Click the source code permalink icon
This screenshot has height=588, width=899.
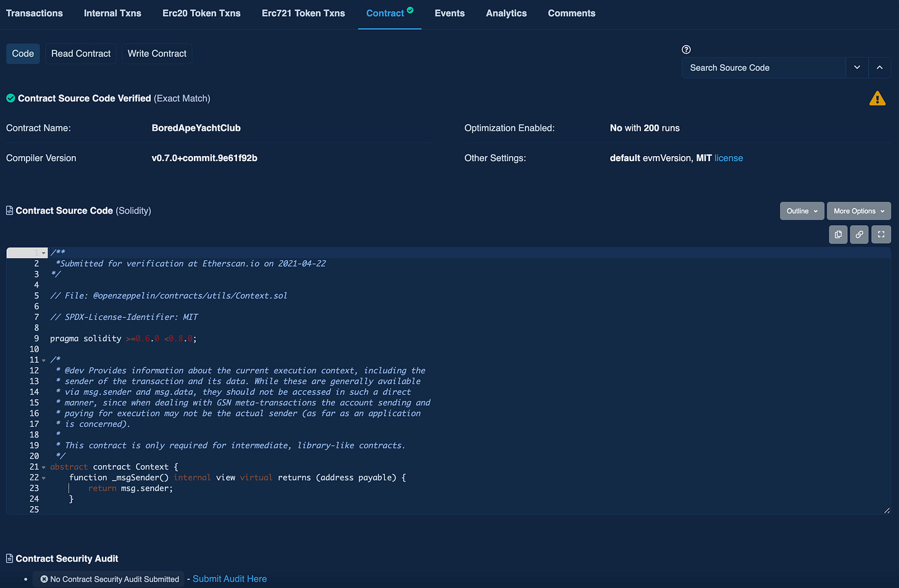tap(859, 234)
